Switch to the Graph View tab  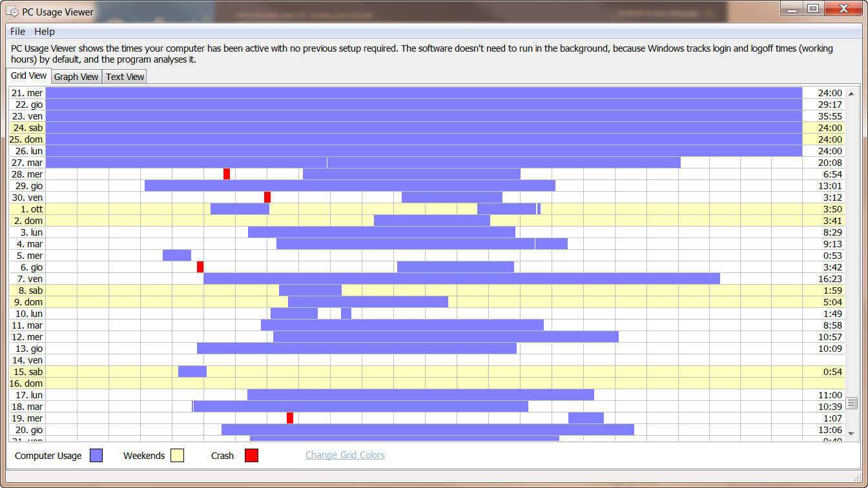[x=76, y=77]
